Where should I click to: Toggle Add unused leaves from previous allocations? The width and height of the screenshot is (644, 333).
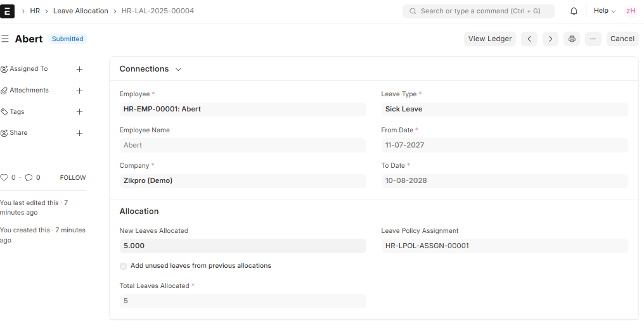pyautogui.click(x=123, y=266)
